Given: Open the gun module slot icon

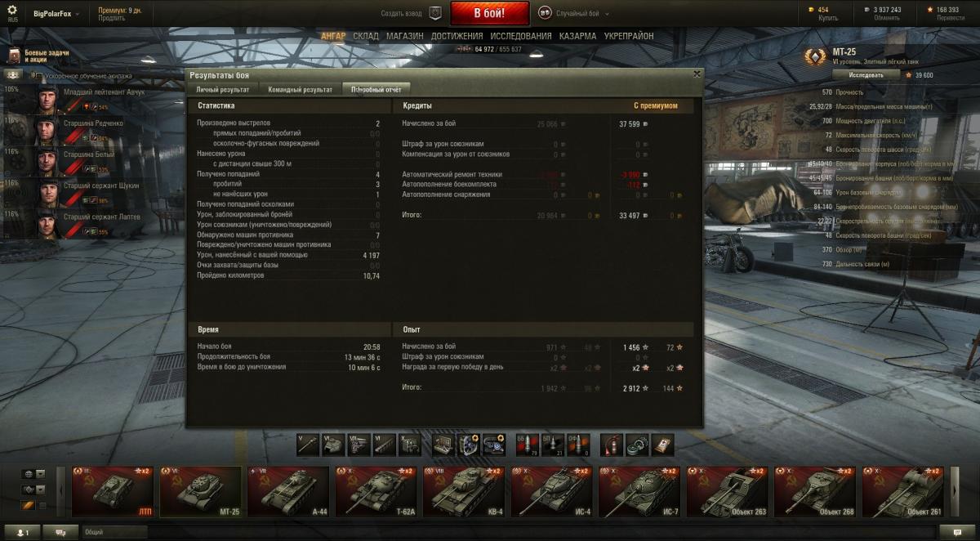Looking at the screenshot, I should click(307, 444).
